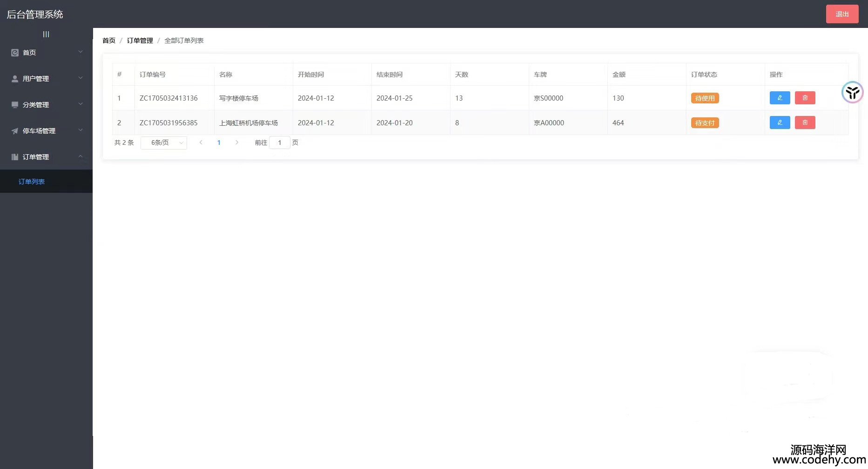Expand the 分类管理 menu chevron

coord(81,104)
